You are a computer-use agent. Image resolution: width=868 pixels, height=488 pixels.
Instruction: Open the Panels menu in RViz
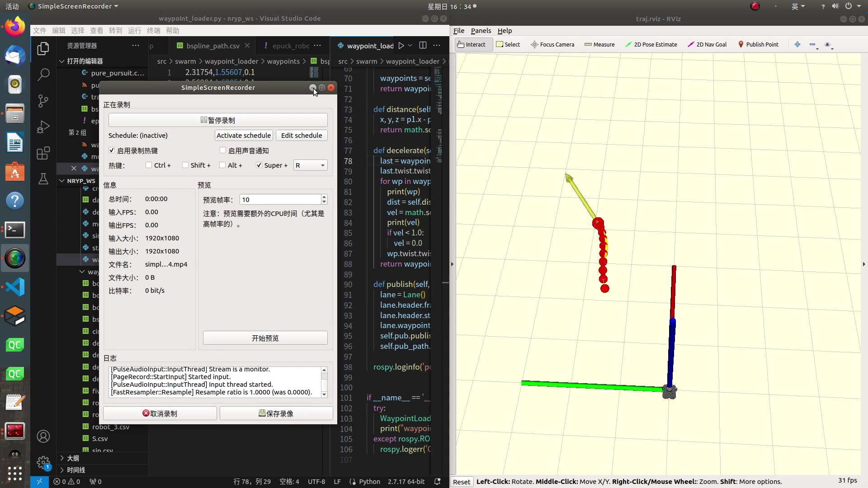[481, 31]
